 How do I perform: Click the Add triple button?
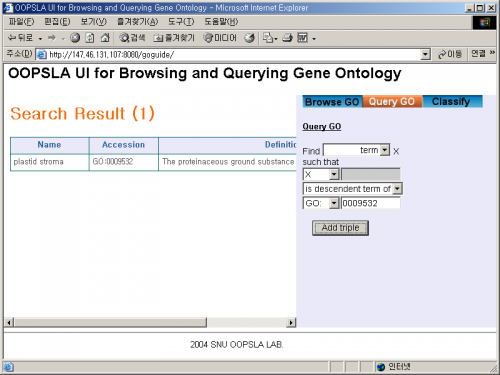click(340, 228)
